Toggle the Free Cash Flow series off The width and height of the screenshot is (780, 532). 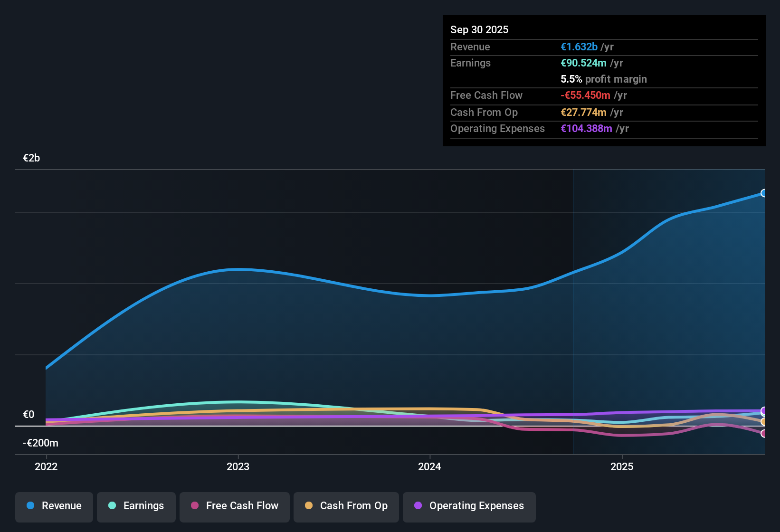pos(234,507)
